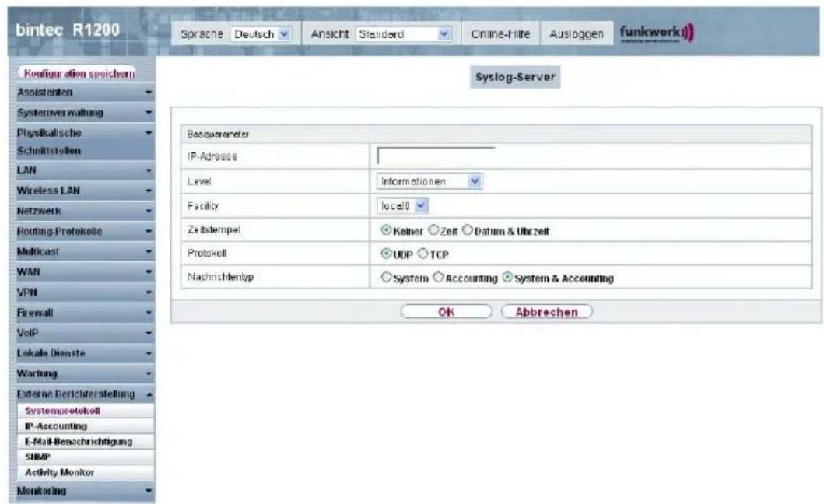Open the Systemprotokoll submenu item
Image resolution: width=824 pixels, height=504 pixels.
tap(86, 411)
